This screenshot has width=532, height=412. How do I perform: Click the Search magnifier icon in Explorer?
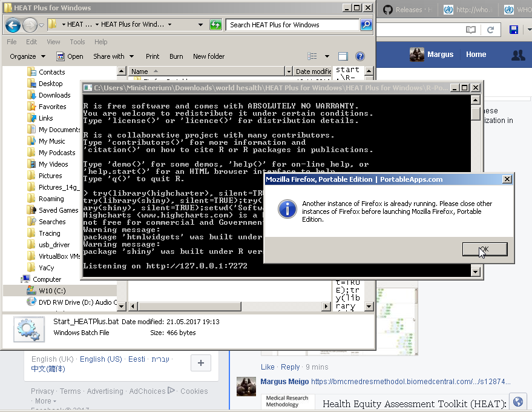[366, 24]
